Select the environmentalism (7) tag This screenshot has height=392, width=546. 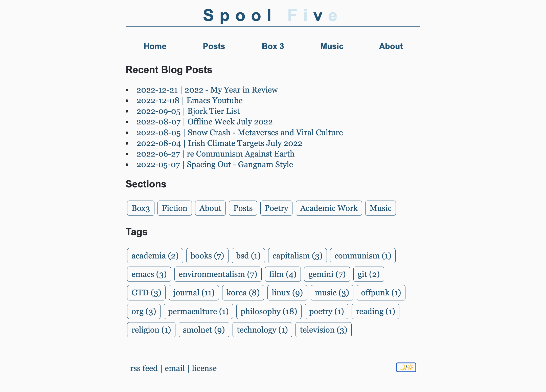click(x=218, y=274)
